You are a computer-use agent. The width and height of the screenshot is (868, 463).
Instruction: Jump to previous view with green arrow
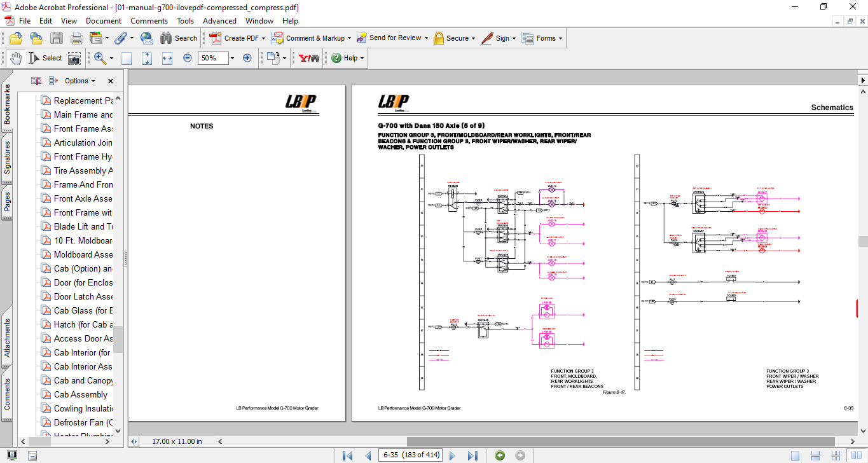(x=500, y=455)
